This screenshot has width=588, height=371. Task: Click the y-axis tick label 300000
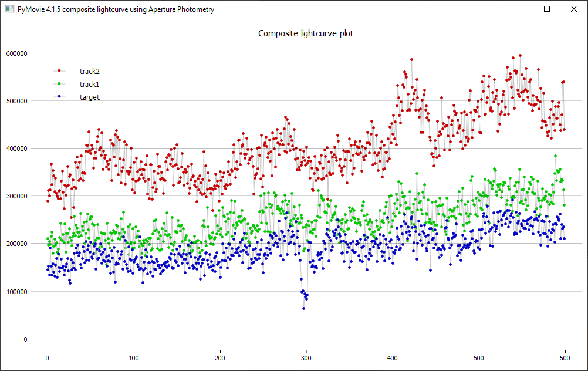[x=15, y=196]
